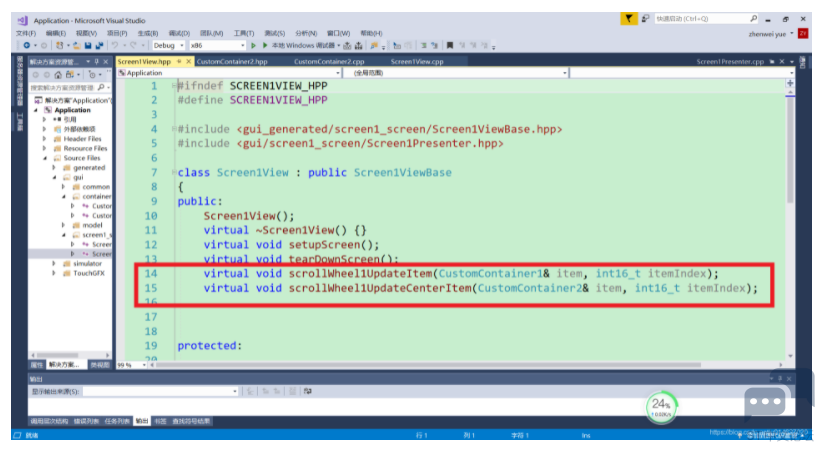Click the notifications flag icon
The height and width of the screenshot is (451, 823).
[x=628, y=19]
